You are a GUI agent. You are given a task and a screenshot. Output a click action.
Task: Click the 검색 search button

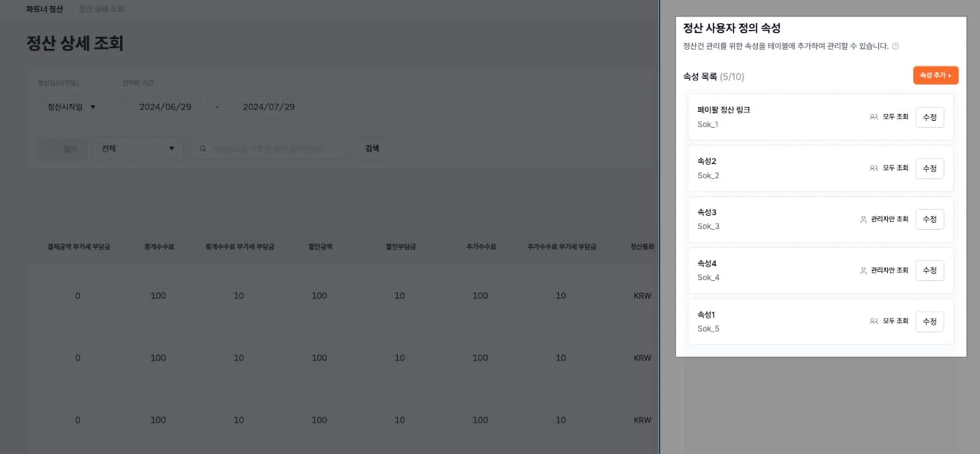pos(372,149)
